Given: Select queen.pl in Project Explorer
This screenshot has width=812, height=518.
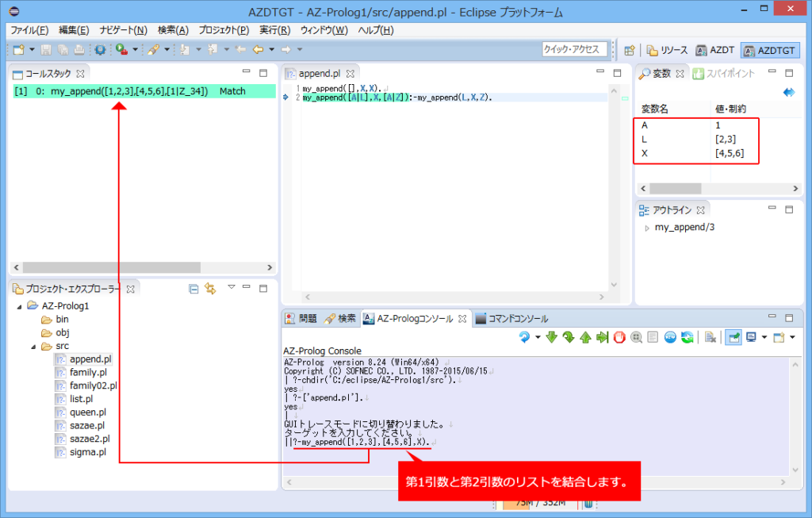Looking at the screenshot, I should point(87,412).
